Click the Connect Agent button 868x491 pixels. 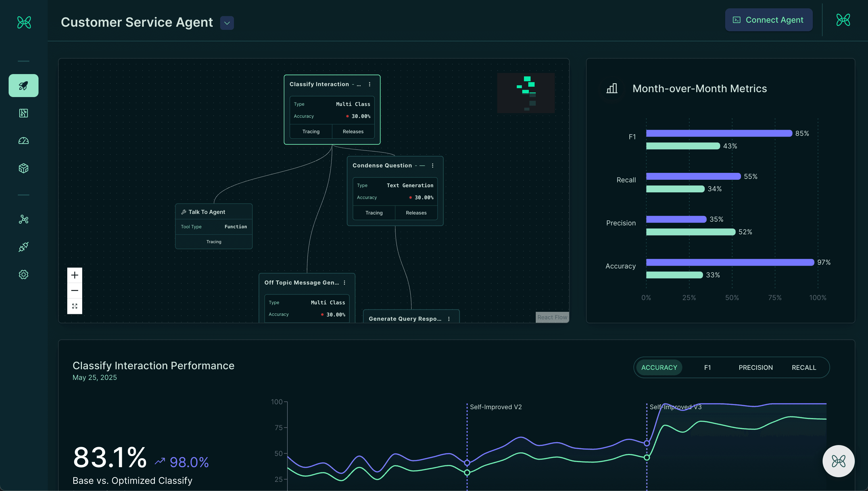click(x=769, y=20)
